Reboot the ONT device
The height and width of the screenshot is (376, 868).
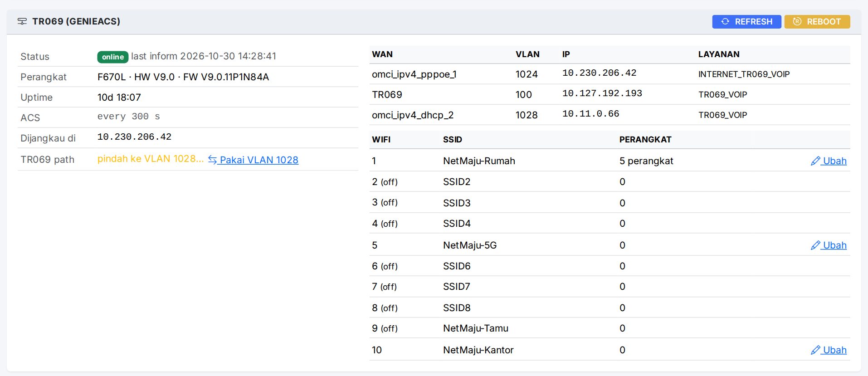click(817, 22)
